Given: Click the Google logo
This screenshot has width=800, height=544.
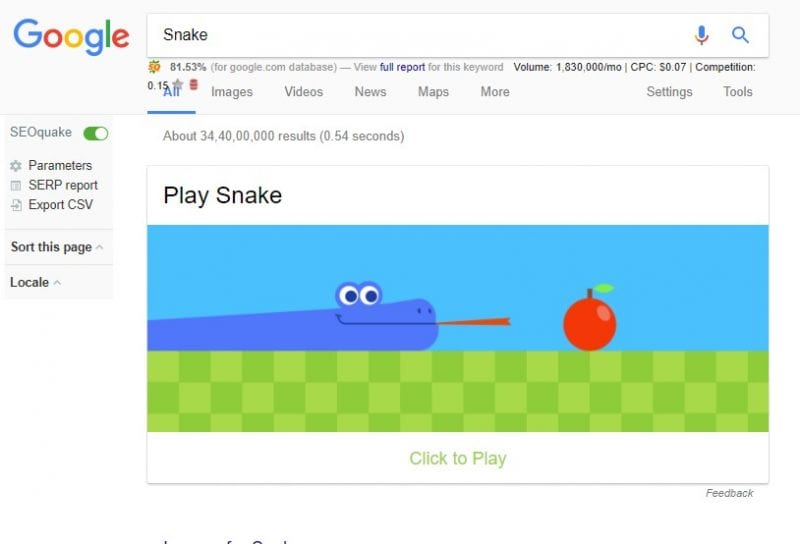Looking at the screenshot, I should click(x=71, y=37).
